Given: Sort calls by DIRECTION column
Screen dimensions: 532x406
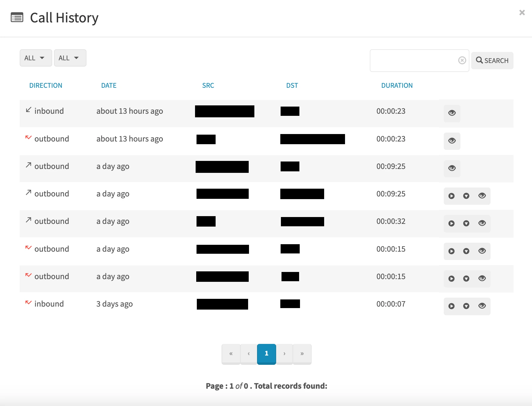Looking at the screenshot, I should (x=46, y=86).
